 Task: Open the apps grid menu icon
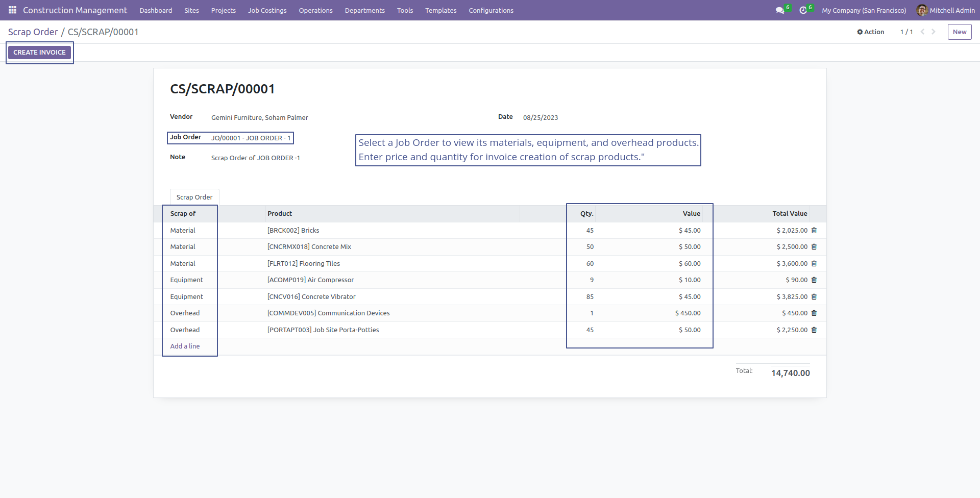[12, 10]
